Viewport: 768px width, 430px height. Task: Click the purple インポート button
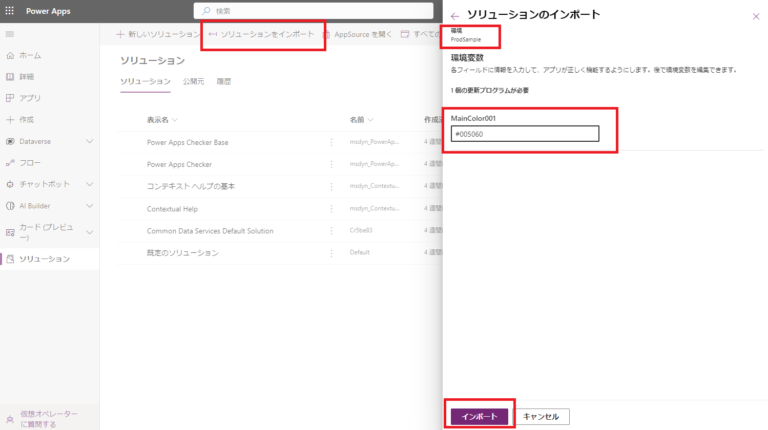pyautogui.click(x=479, y=415)
